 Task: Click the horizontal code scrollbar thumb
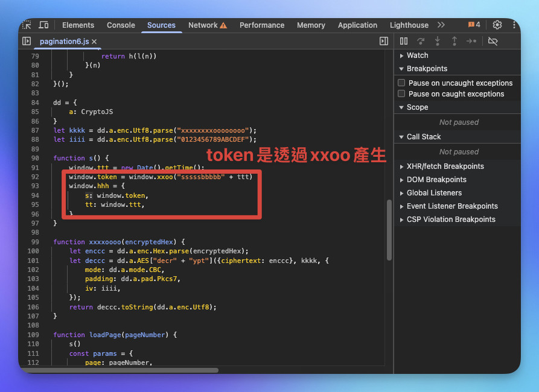(119, 370)
